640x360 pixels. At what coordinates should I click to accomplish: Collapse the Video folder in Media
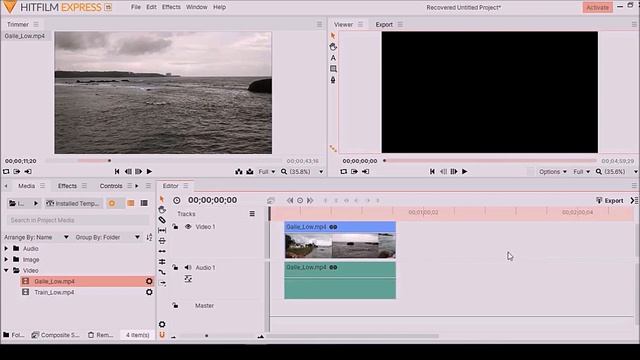click(x=6, y=270)
